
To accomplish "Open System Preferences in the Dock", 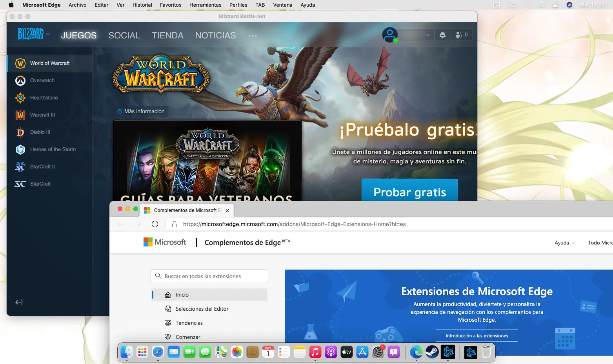I will coord(378,352).
